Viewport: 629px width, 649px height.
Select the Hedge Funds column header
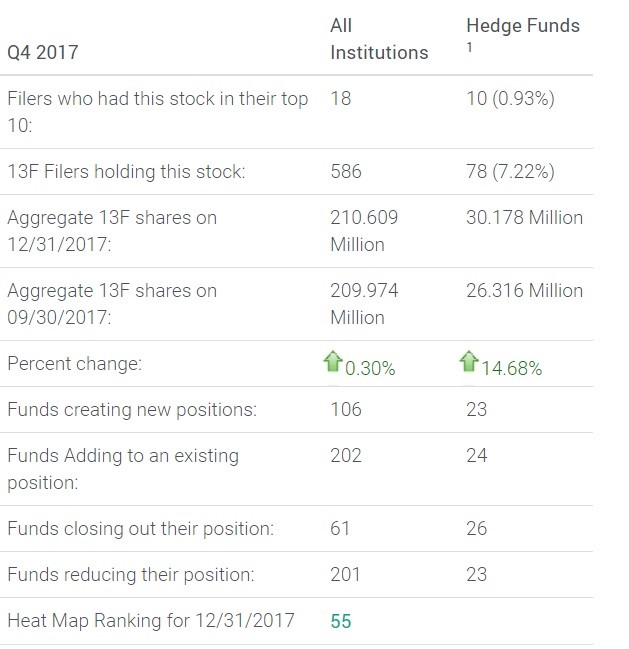tap(523, 25)
